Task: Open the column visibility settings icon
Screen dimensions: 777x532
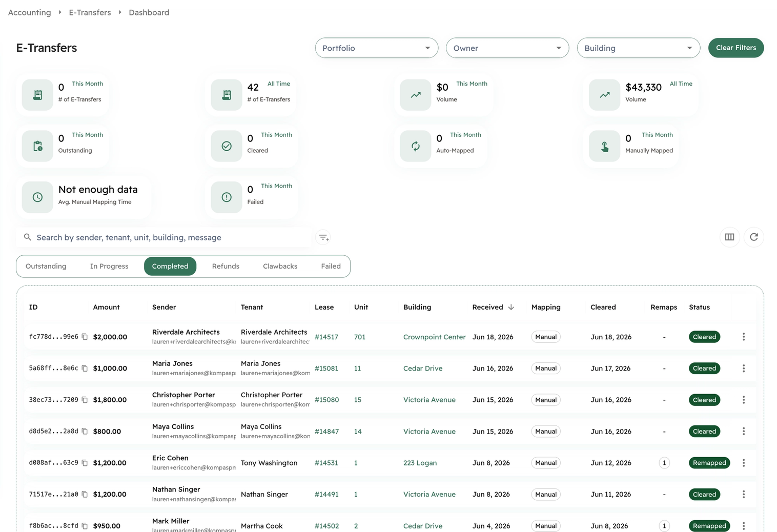Action: click(730, 237)
